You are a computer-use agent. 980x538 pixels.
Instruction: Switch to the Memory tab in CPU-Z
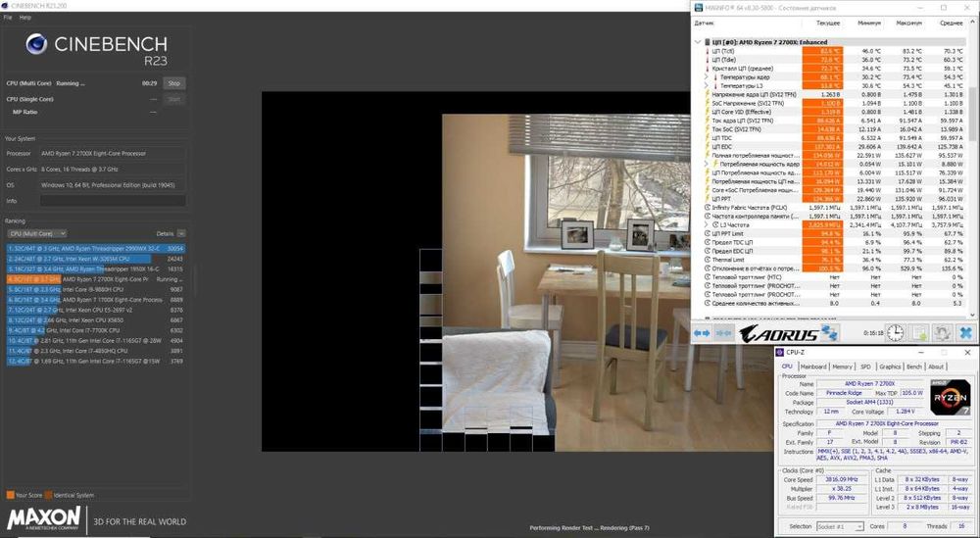tap(842, 367)
